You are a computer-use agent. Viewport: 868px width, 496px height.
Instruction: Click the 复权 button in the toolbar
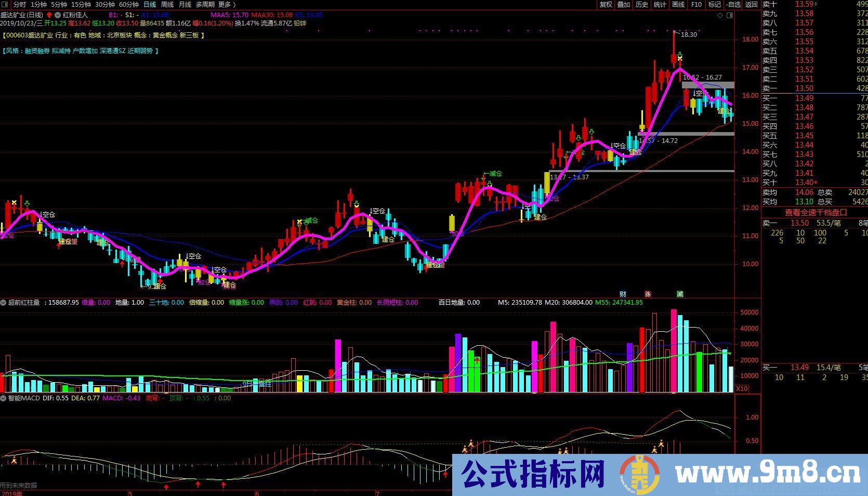(606, 5)
